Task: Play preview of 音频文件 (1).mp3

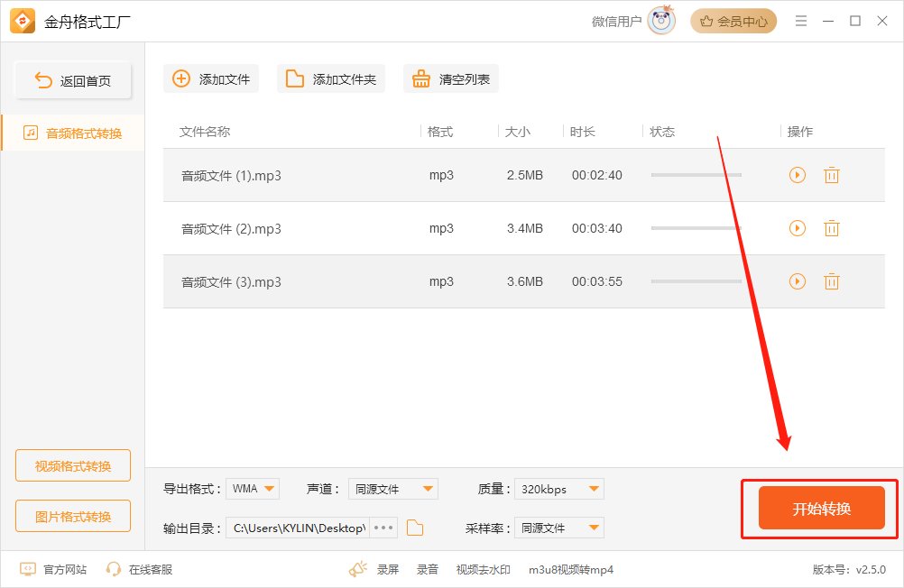Action: [x=797, y=175]
